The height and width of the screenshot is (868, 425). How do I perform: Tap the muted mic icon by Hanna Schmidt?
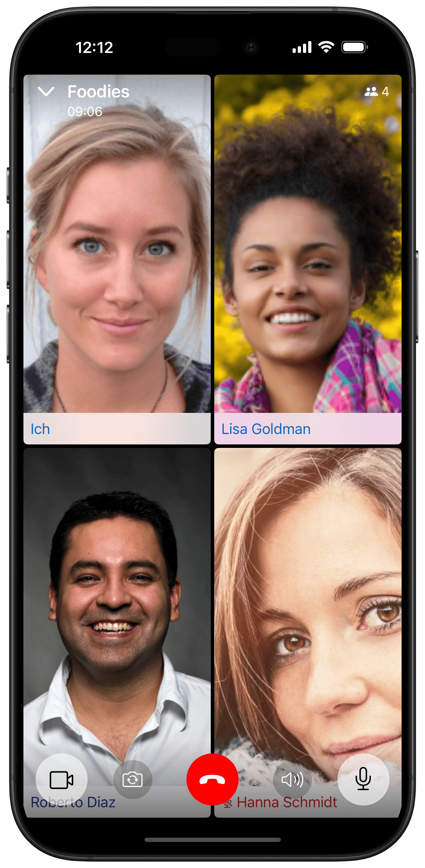pos(228,803)
